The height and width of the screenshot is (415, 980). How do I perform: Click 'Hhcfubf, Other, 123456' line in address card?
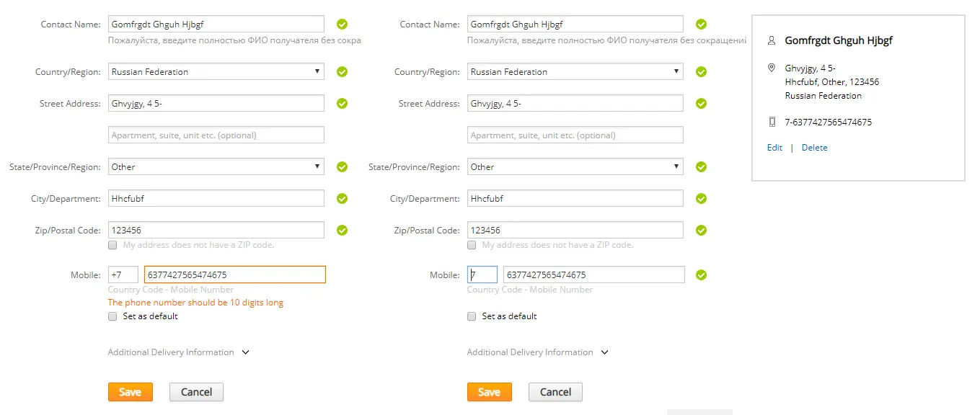[x=832, y=81]
